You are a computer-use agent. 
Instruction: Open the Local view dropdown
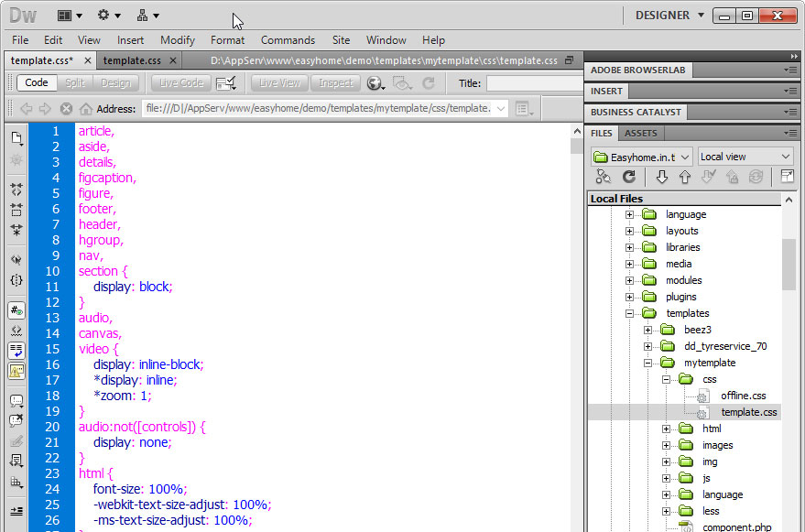[745, 157]
